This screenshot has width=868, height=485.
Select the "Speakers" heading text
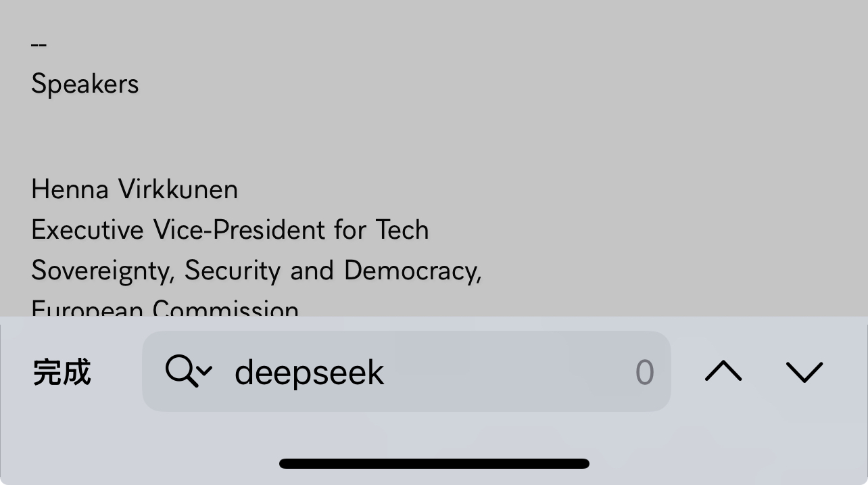[85, 84]
